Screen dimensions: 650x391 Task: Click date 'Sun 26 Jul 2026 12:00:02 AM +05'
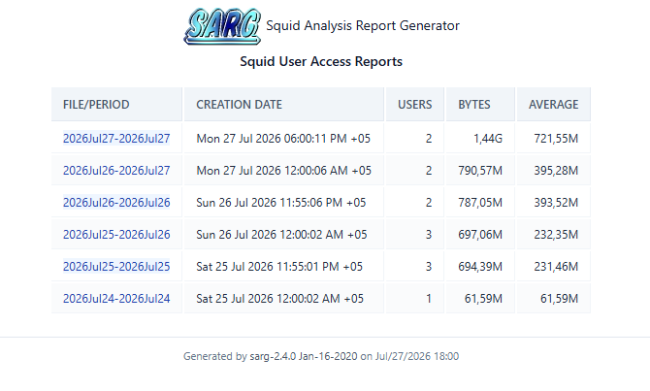tap(282, 235)
